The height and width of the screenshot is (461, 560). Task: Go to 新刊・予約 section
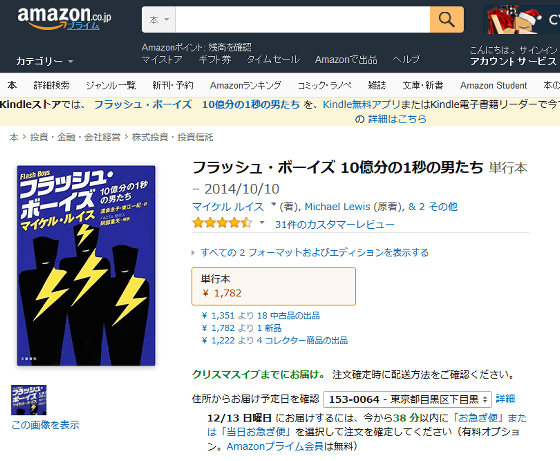[173, 85]
